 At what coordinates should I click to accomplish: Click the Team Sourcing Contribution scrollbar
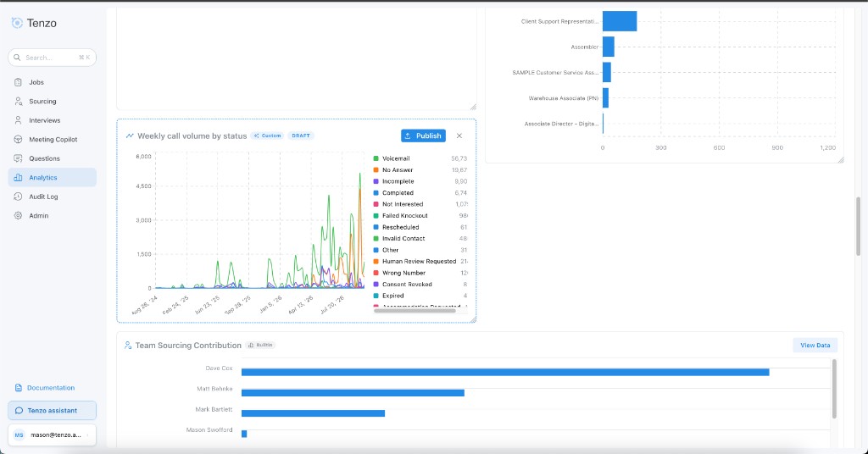tap(834, 389)
